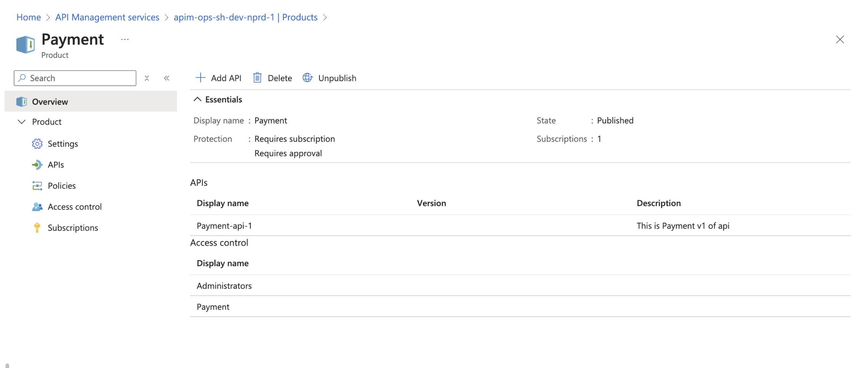Click the Essentials heading
This screenshot has height=368, width=868.
pyautogui.click(x=223, y=99)
